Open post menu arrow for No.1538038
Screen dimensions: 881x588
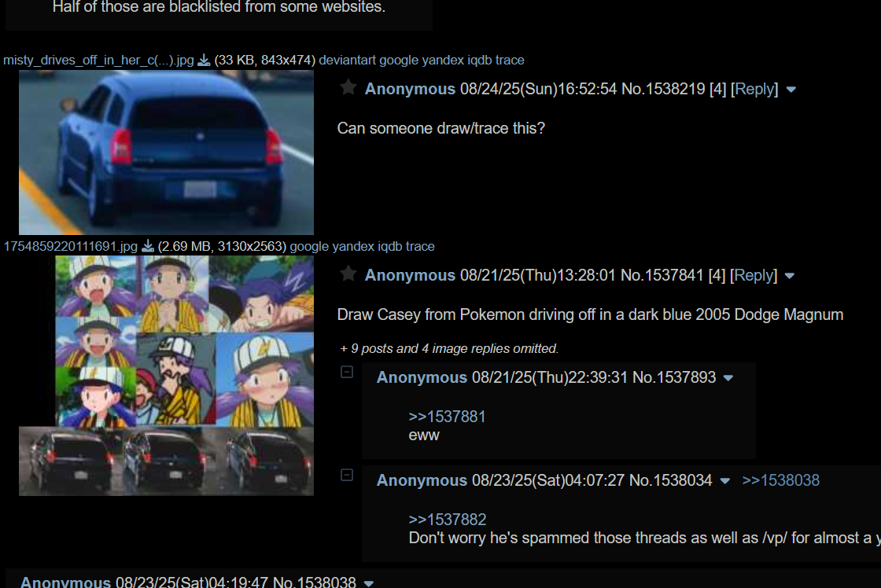pyautogui.click(x=369, y=583)
